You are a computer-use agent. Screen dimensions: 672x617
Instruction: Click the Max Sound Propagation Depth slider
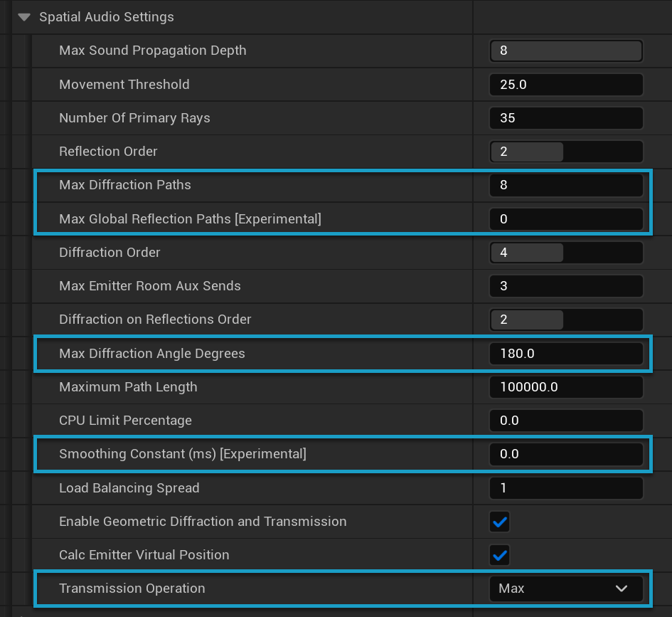pos(565,51)
